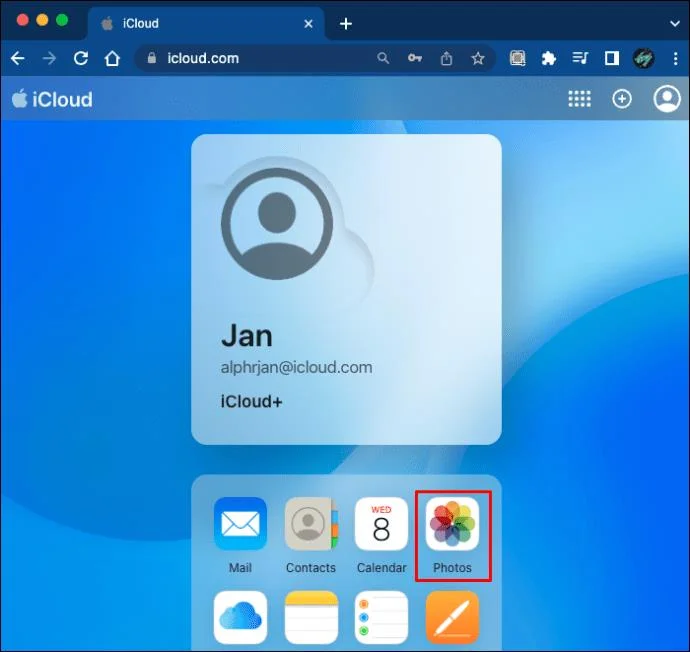Open the iCloud app launcher grid
The width and height of the screenshot is (690, 652).
pos(580,99)
